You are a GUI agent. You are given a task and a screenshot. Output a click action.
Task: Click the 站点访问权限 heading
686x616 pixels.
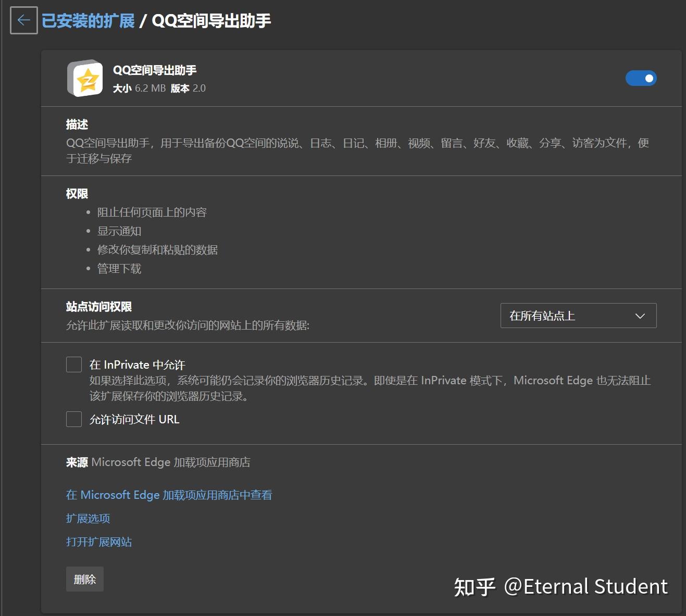[x=99, y=307]
